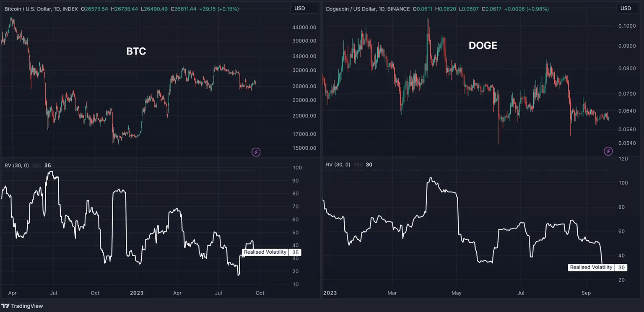
Task: Click the 2023 date label on the Dogecoin time axis
Action: (x=330, y=293)
